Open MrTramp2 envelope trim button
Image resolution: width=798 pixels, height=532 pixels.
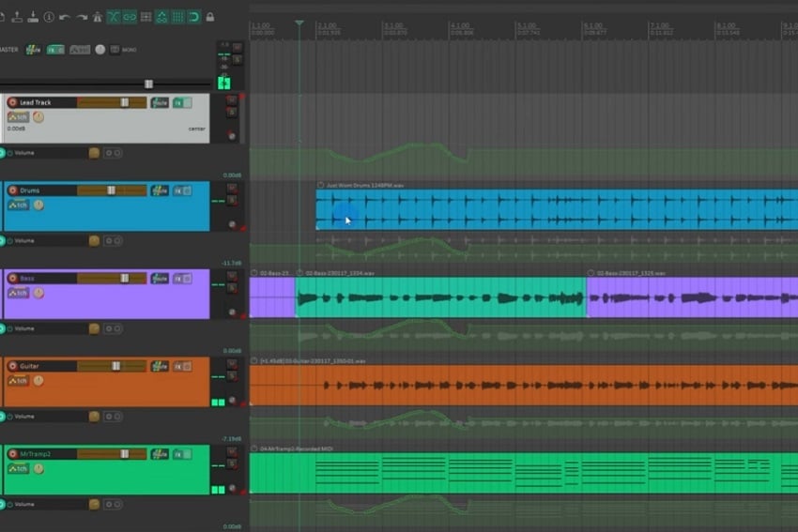click(19, 468)
